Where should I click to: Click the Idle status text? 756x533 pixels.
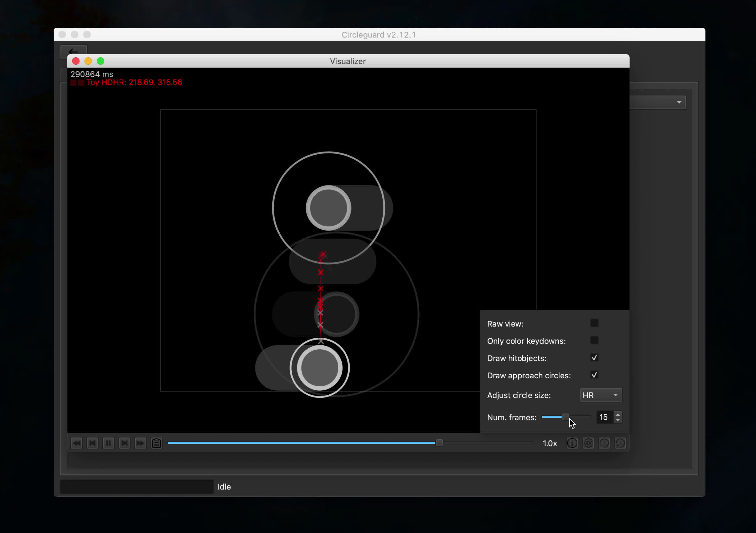pyautogui.click(x=224, y=487)
